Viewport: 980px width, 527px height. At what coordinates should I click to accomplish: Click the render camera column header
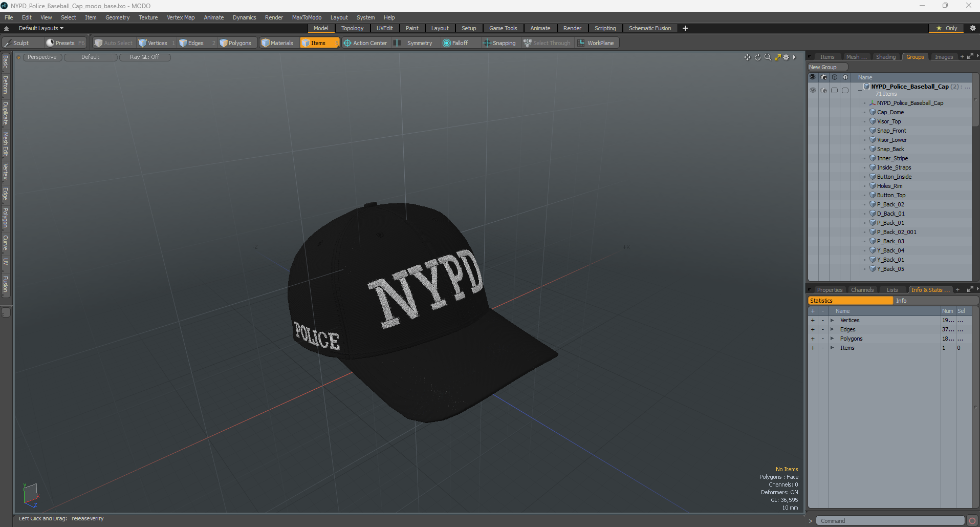[823, 77]
